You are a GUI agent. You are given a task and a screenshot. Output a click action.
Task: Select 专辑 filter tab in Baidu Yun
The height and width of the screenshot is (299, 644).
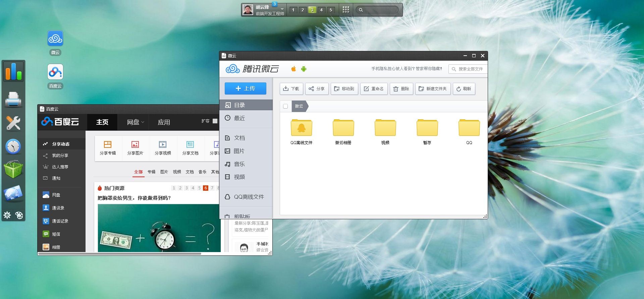152,172
